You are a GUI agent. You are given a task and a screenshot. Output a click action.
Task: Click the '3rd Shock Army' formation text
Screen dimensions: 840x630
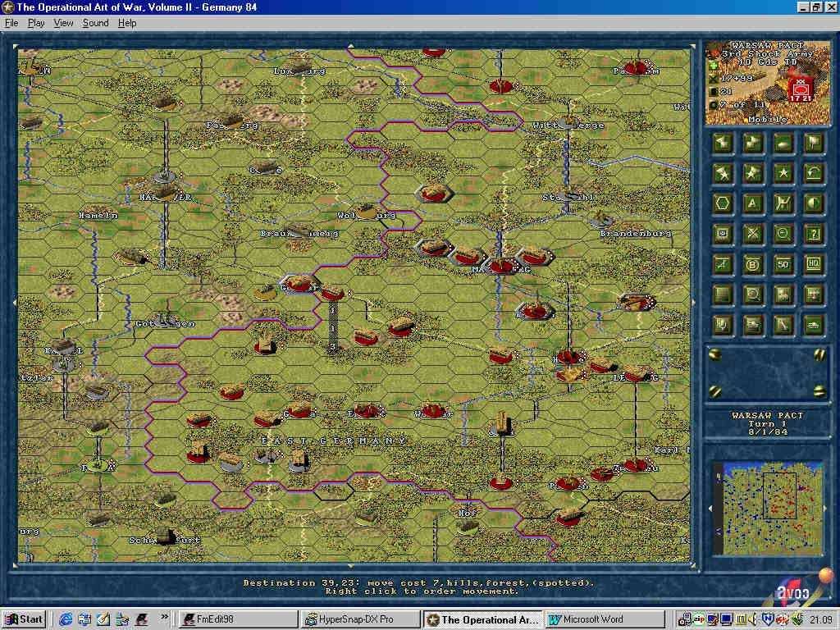[767, 53]
